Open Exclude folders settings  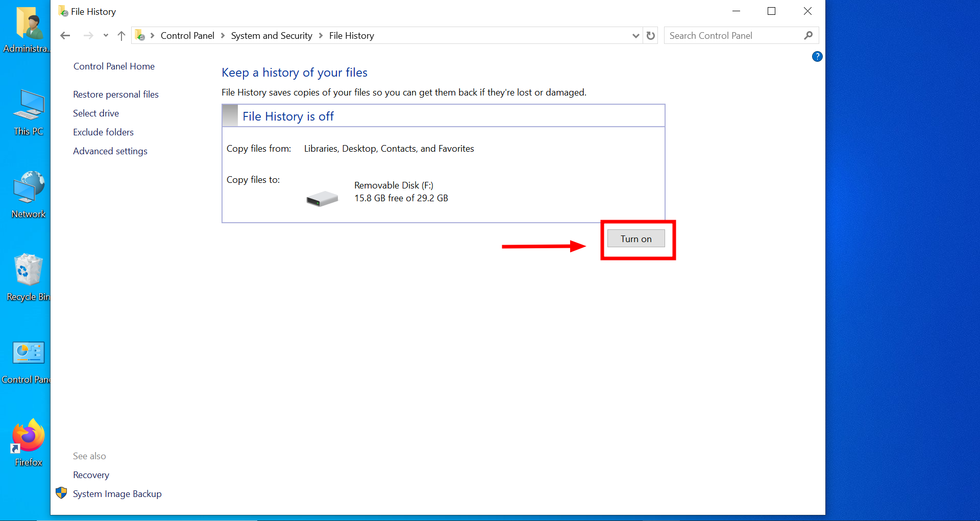103,132
